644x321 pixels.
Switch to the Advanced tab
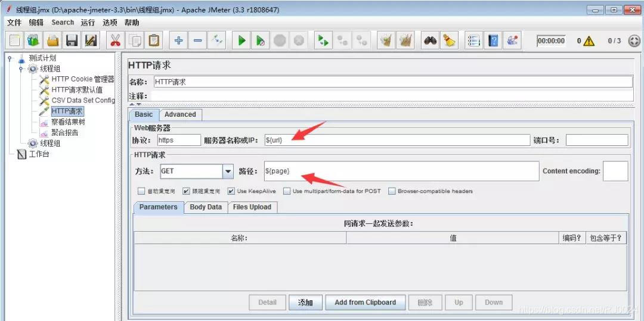180,114
